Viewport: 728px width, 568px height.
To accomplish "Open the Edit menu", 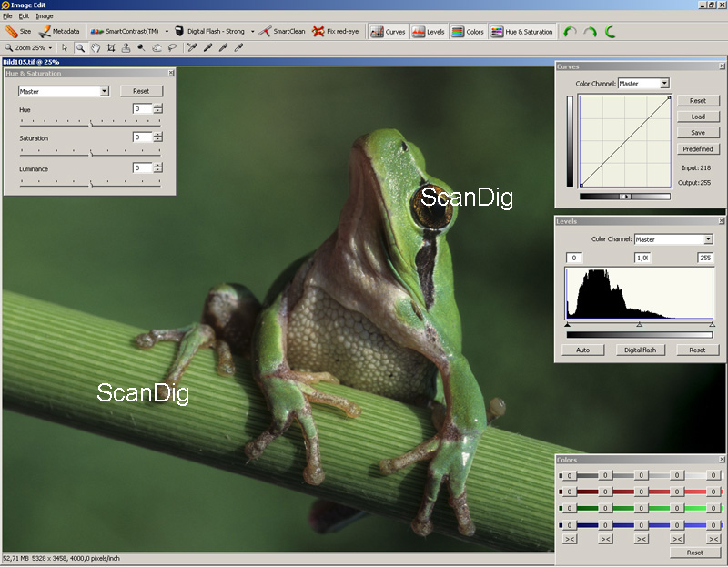I will pos(24,15).
